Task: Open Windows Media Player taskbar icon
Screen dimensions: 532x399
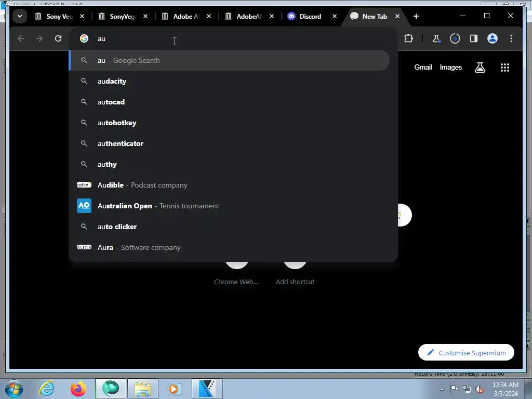Action: pyautogui.click(x=175, y=389)
